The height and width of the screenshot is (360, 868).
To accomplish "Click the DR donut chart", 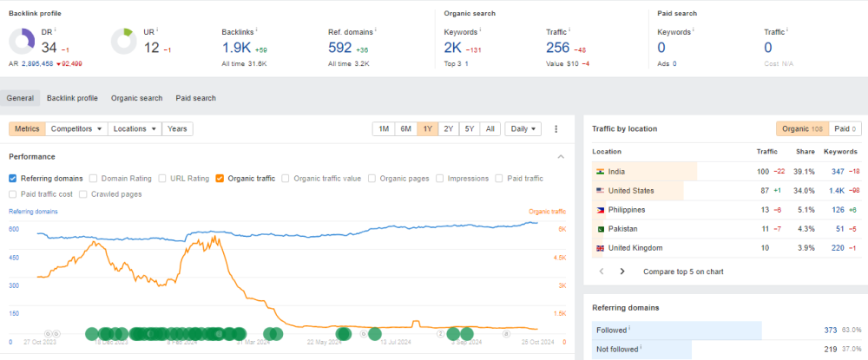I will coord(23,42).
